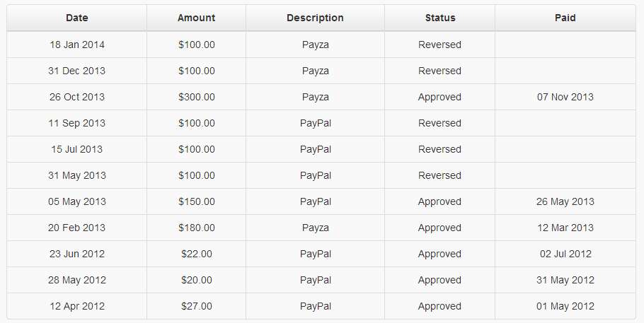Click the $300.00 amount cell
Screen dimensions: 644x323
pos(197,97)
